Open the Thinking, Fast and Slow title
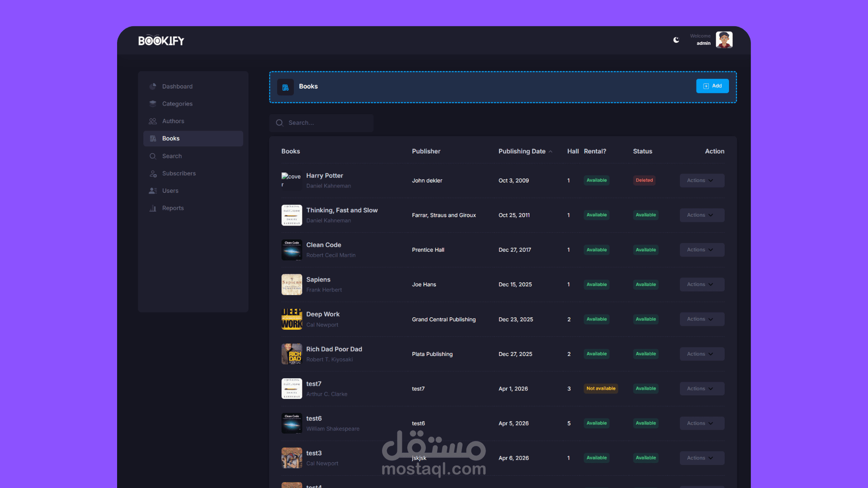The height and width of the screenshot is (488, 868). pos(342,211)
